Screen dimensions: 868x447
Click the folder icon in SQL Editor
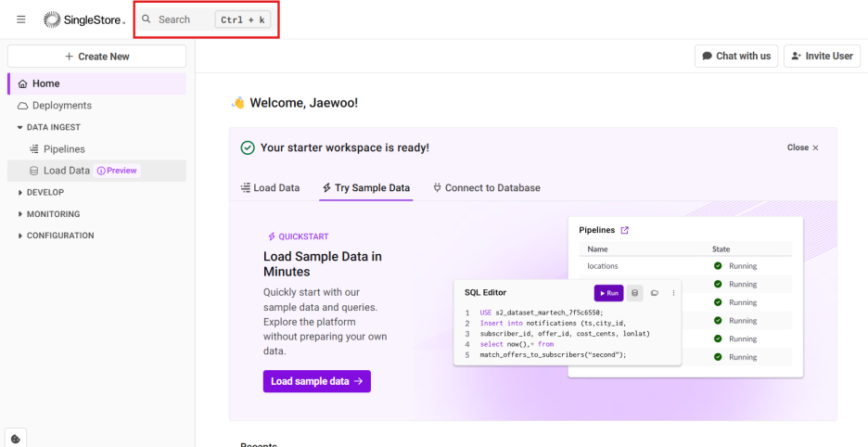[x=655, y=293]
